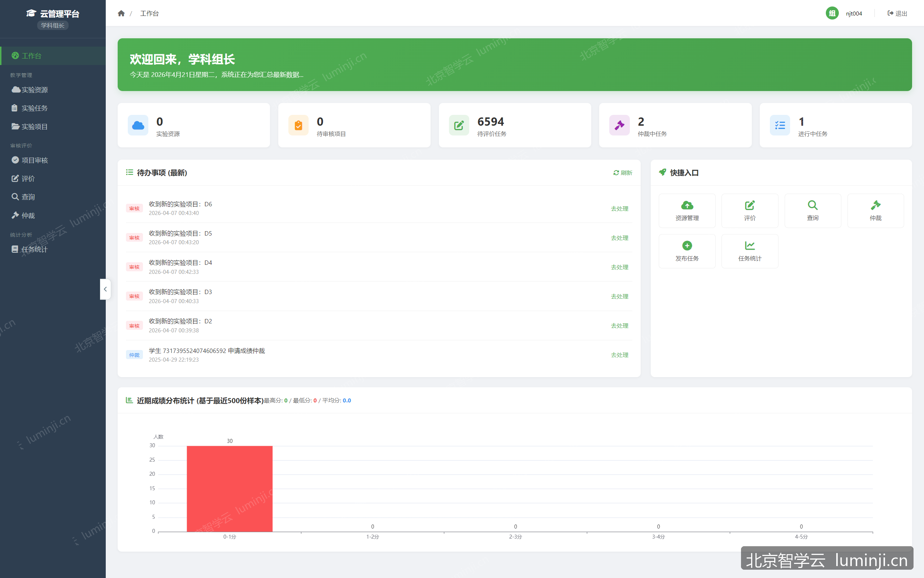The image size is (924, 578).
Task: Click the 退出 logout button
Action: coord(897,13)
